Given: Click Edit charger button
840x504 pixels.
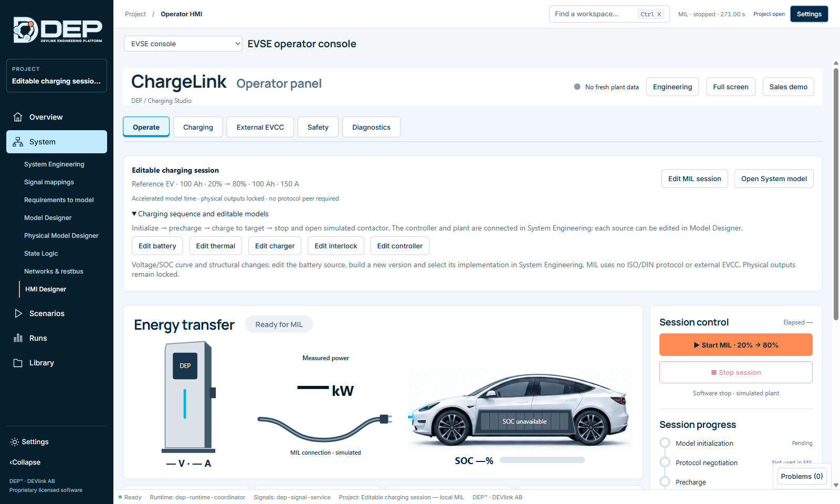Looking at the screenshot, I should [275, 246].
